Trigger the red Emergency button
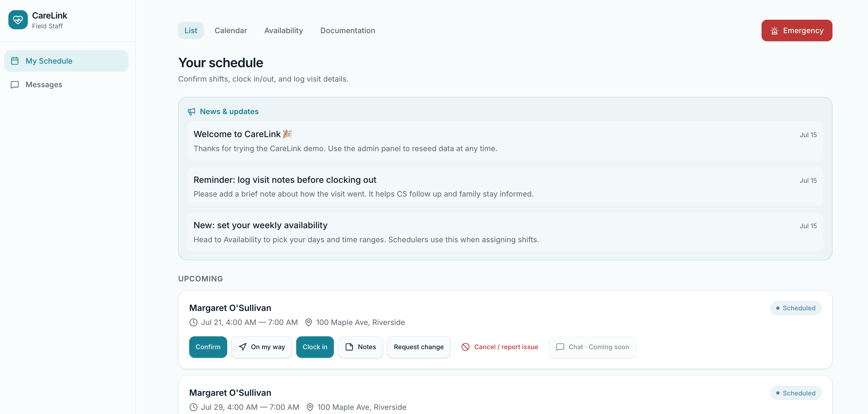This screenshot has width=868, height=414. pos(797,31)
